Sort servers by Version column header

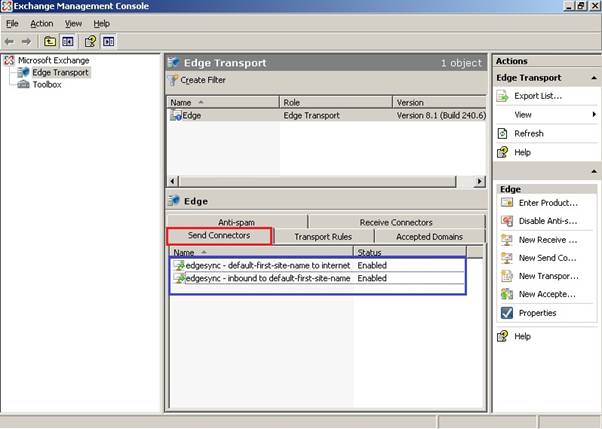440,103
